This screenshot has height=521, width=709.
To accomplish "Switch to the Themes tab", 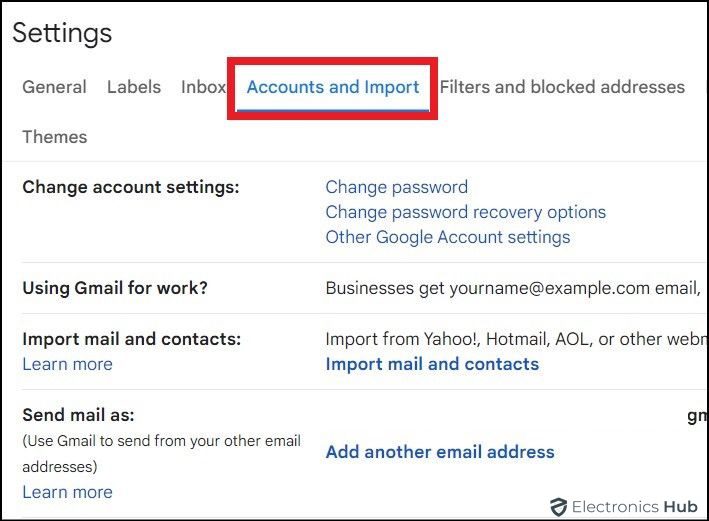I will coord(54,137).
